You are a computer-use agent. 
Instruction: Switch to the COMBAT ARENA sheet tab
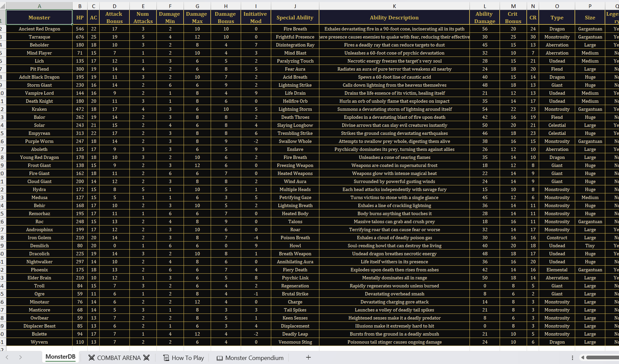tap(119, 358)
